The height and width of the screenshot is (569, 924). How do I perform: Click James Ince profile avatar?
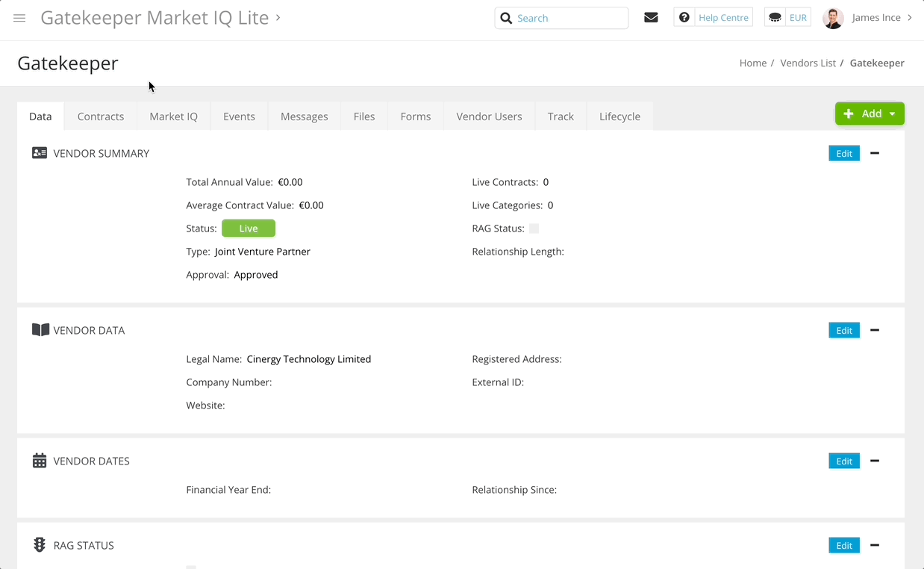pos(833,18)
